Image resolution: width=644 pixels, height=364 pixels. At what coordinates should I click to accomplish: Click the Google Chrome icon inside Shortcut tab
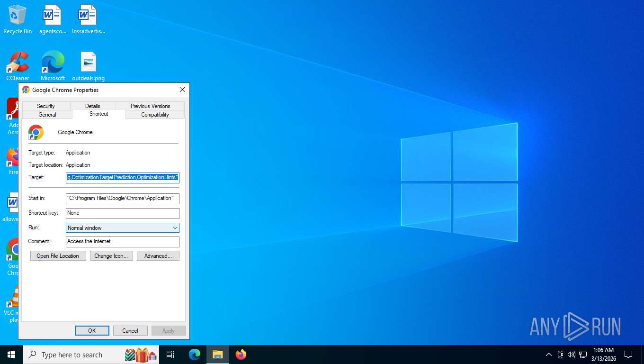pyautogui.click(x=36, y=132)
